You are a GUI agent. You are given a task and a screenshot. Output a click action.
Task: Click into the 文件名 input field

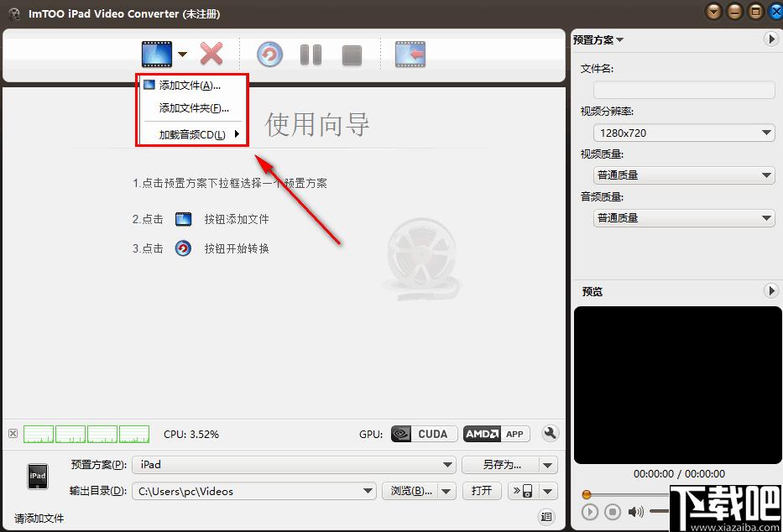click(684, 90)
